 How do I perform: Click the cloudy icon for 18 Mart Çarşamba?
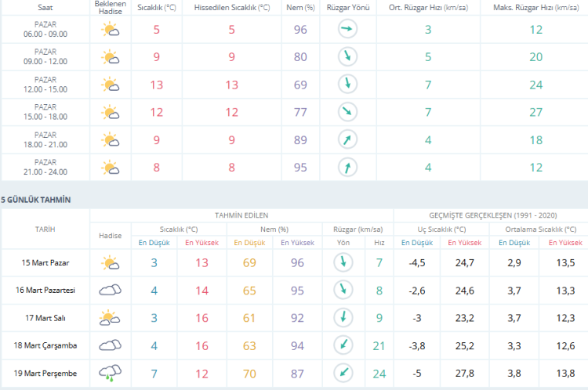[x=110, y=345]
